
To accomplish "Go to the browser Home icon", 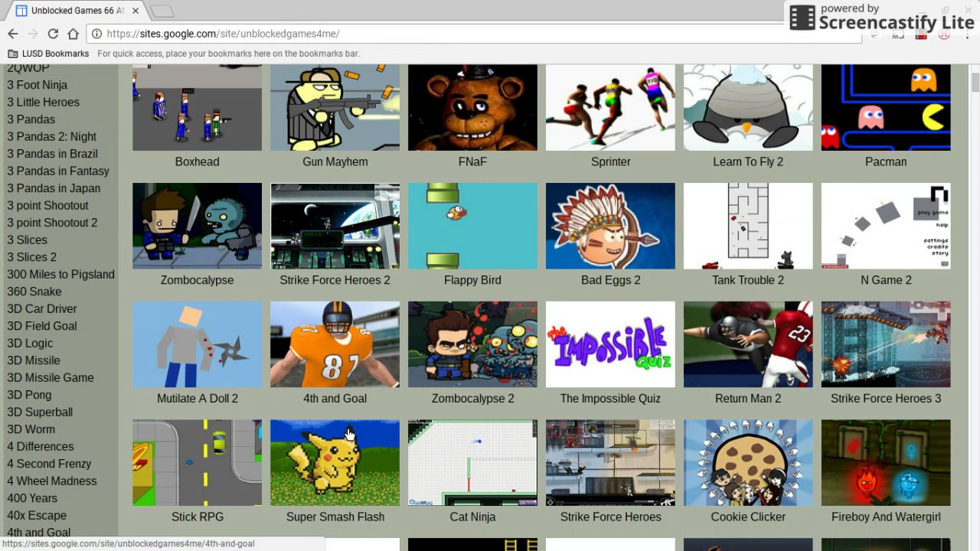I will coord(73,34).
